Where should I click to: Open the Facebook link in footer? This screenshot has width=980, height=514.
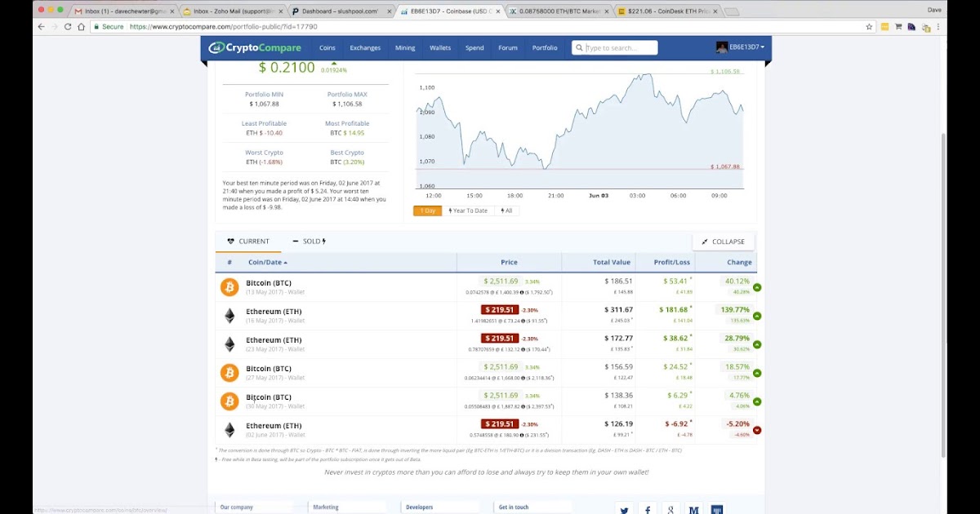pyautogui.click(x=648, y=510)
